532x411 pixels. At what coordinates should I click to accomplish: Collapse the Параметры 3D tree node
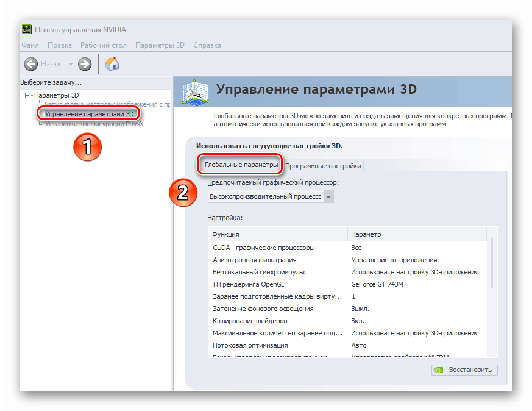(x=28, y=95)
